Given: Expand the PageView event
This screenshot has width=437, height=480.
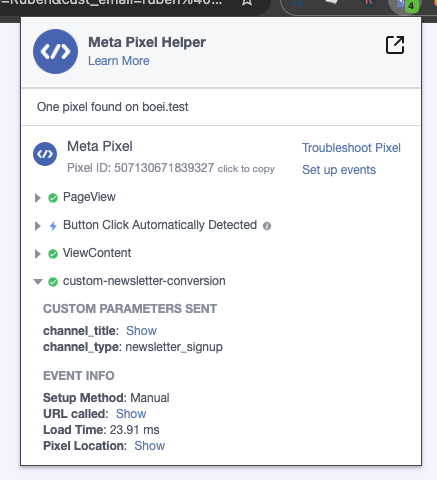Looking at the screenshot, I should coord(38,198).
